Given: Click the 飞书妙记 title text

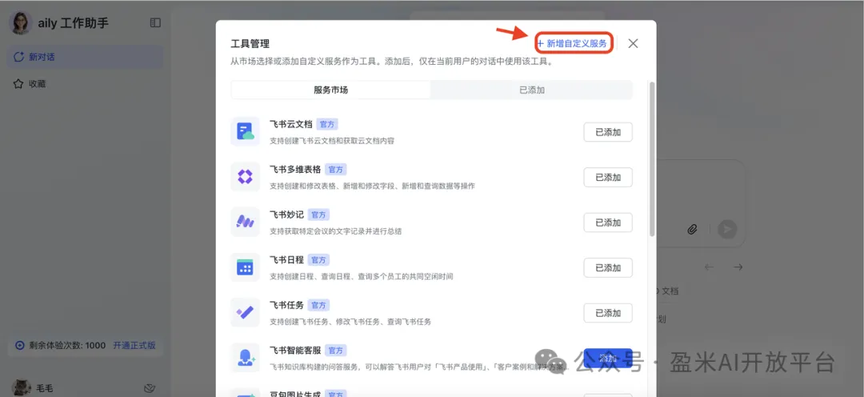Looking at the screenshot, I should (287, 214).
